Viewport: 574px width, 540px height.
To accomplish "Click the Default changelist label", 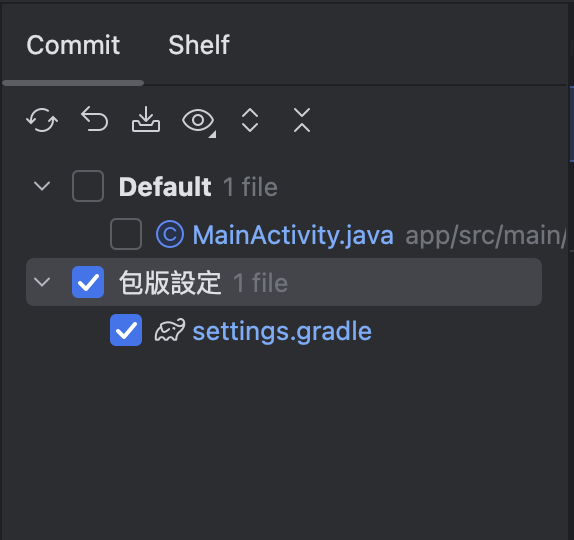I will [x=165, y=187].
